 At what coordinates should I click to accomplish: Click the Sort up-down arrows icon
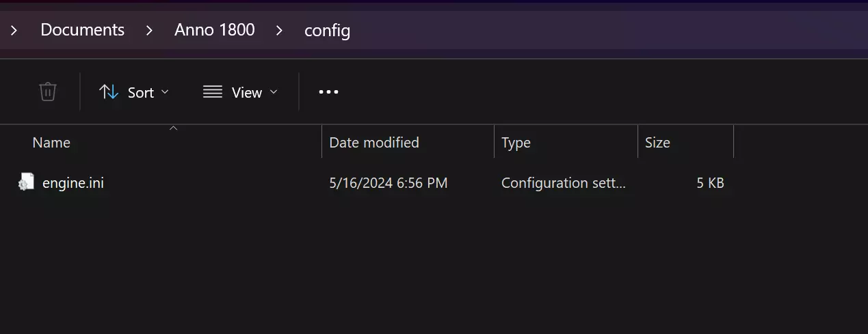[109, 92]
